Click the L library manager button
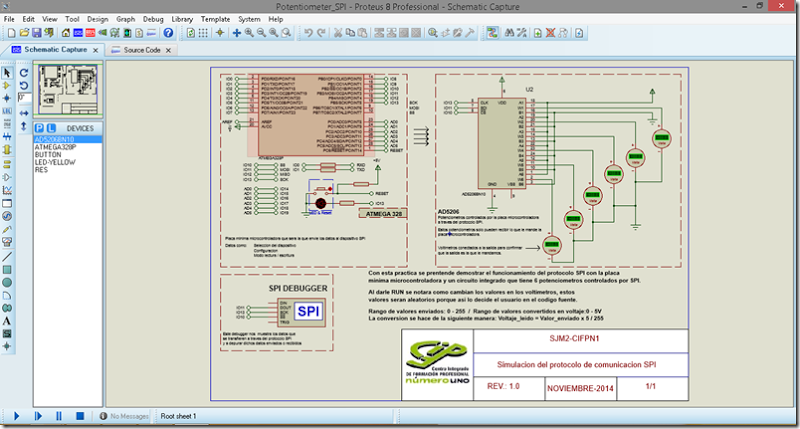The height and width of the screenshot is (429, 800). click(x=52, y=128)
